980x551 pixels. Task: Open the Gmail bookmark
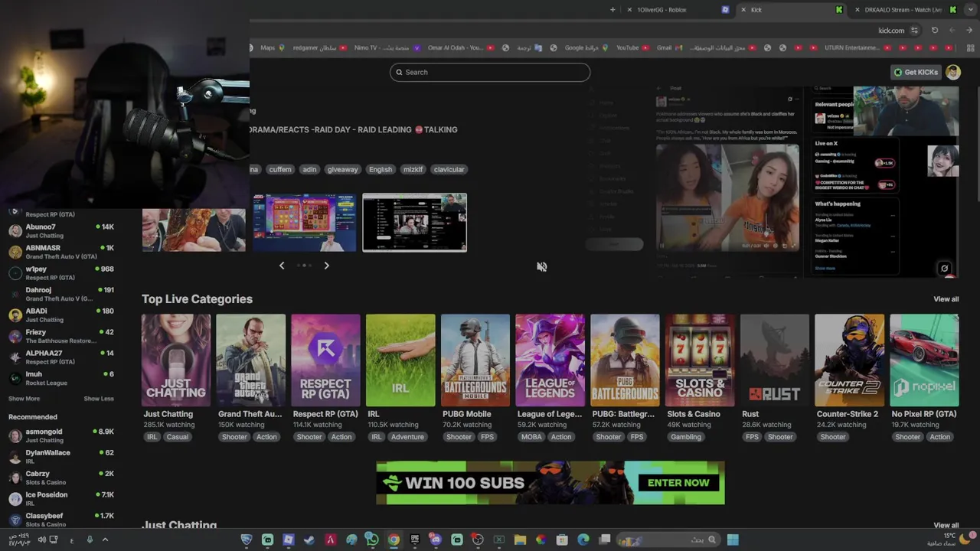[668, 47]
